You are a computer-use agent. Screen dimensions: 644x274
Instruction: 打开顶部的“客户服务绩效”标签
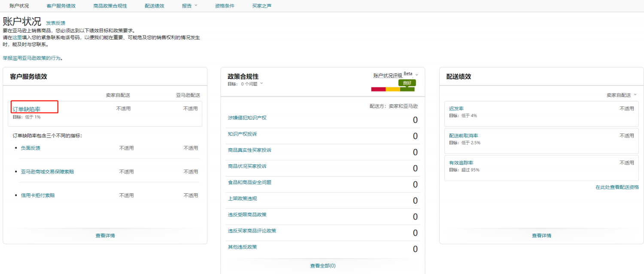(61, 6)
